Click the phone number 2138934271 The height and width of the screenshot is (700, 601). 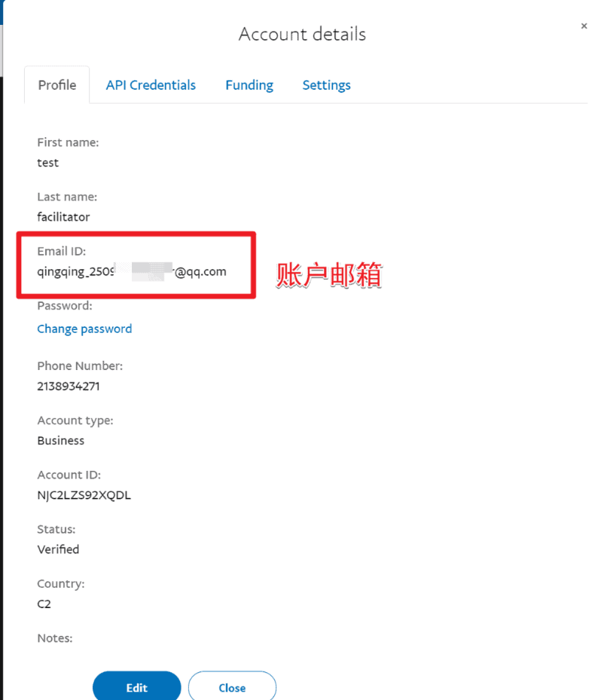pyautogui.click(x=69, y=387)
